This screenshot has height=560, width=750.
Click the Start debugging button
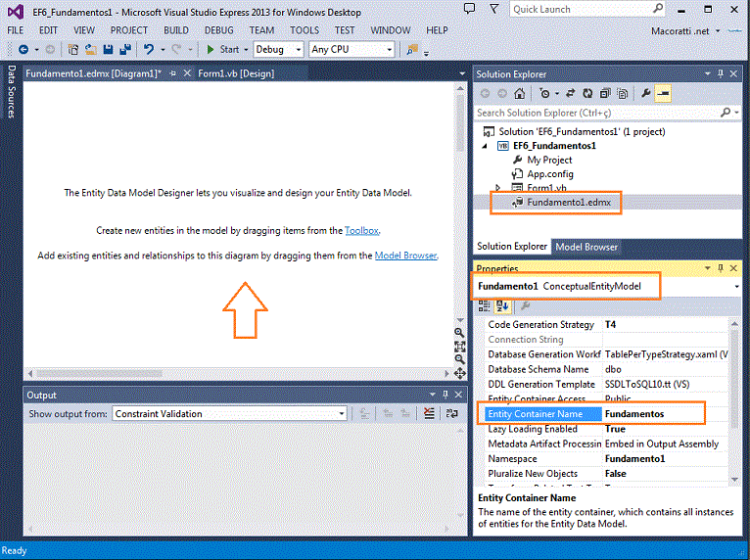224,49
